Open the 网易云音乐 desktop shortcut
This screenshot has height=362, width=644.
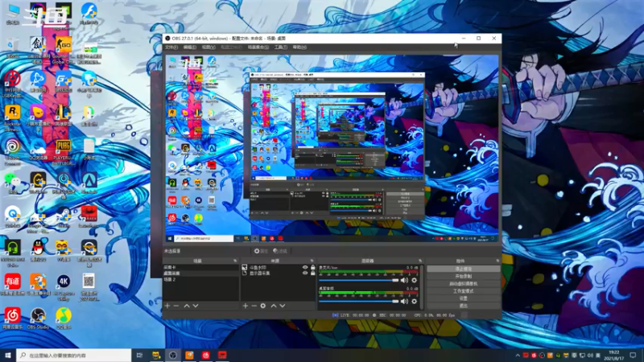coord(12,319)
